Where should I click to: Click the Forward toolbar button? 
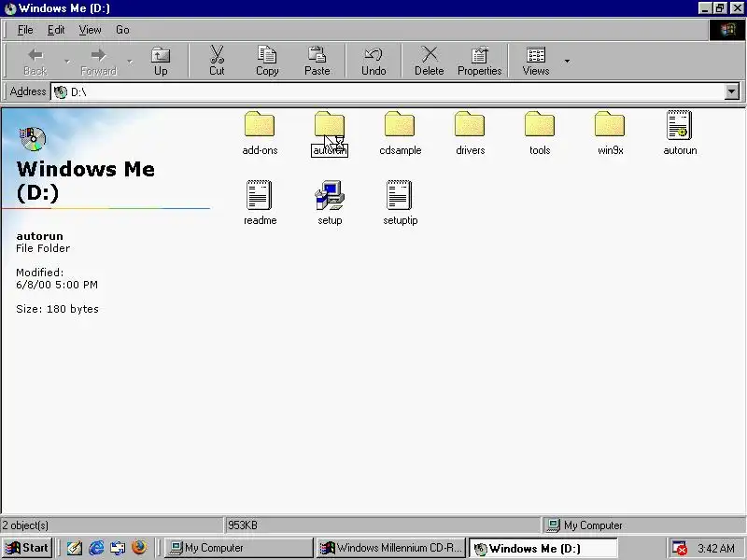(98, 62)
